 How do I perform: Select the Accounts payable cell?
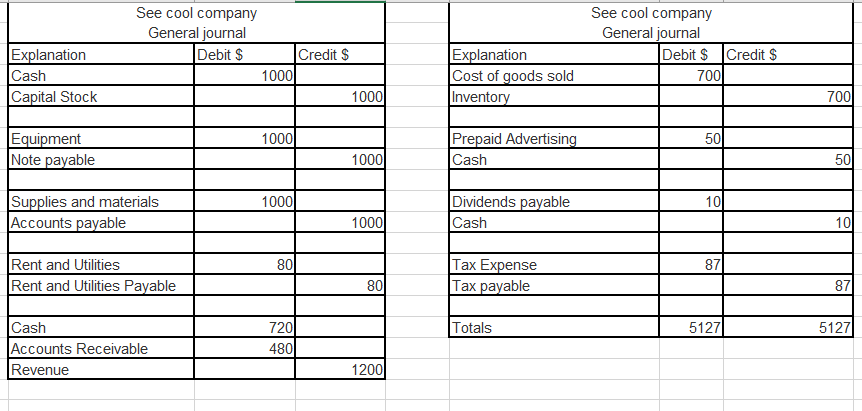(x=100, y=222)
